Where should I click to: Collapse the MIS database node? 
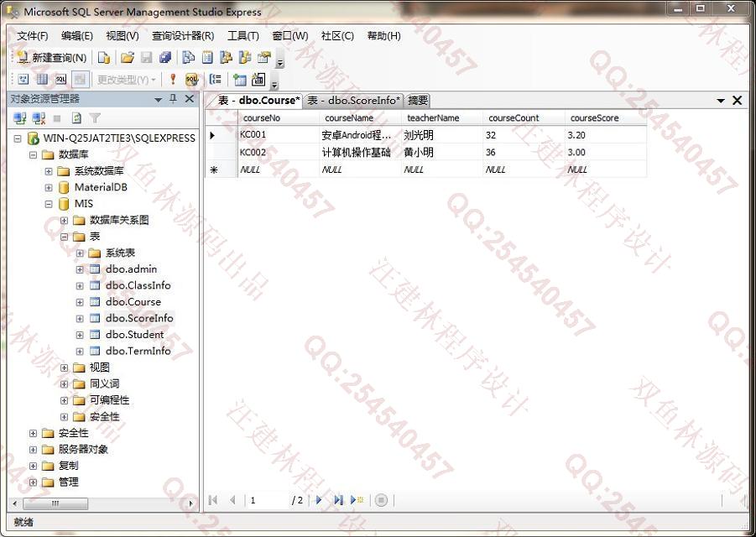[49, 204]
